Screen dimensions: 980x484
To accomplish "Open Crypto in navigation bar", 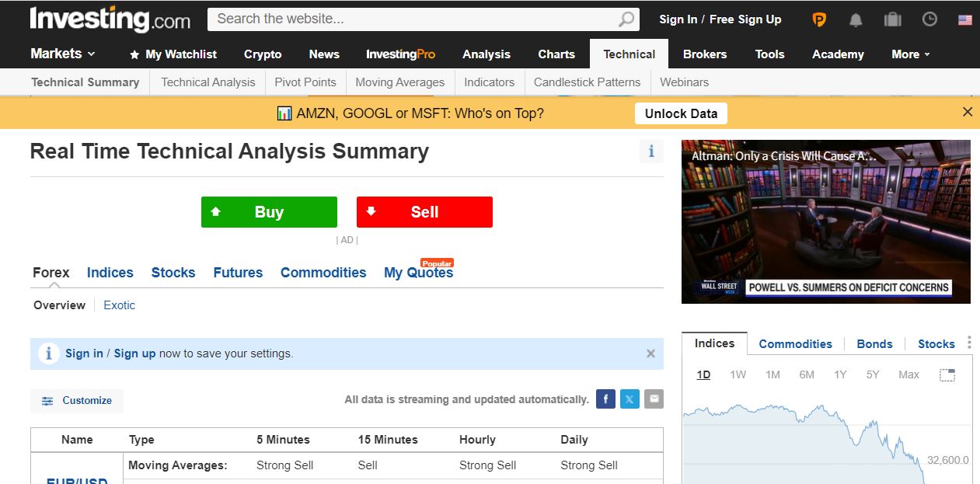I will (263, 54).
